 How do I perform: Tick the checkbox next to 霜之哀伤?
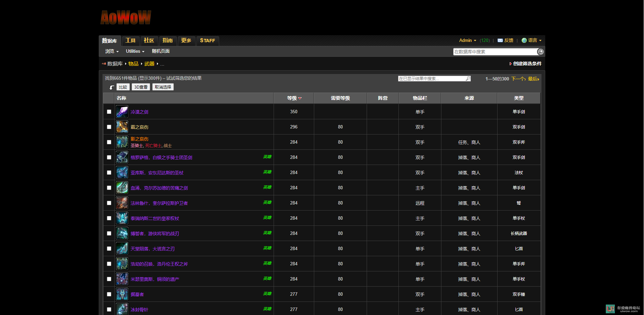109,127
